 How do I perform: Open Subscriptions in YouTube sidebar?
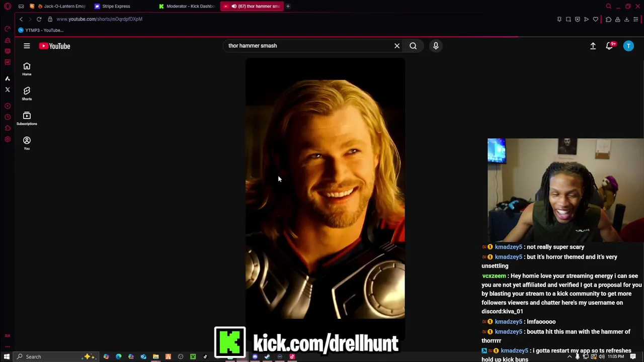[x=27, y=118]
